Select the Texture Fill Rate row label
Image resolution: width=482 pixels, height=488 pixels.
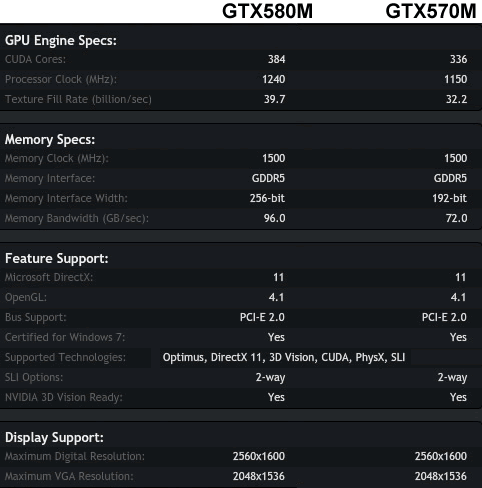(x=78, y=99)
